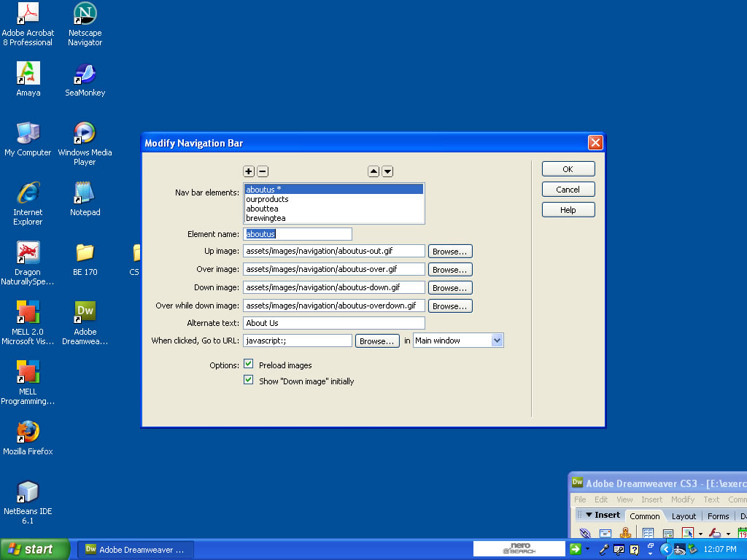Click the microphone icon in the taskbar
Screen dimensions: 747x560
604,549
